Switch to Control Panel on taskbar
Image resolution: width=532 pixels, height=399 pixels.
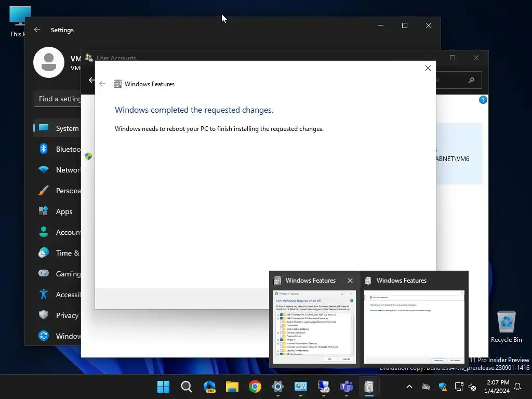(x=301, y=387)
